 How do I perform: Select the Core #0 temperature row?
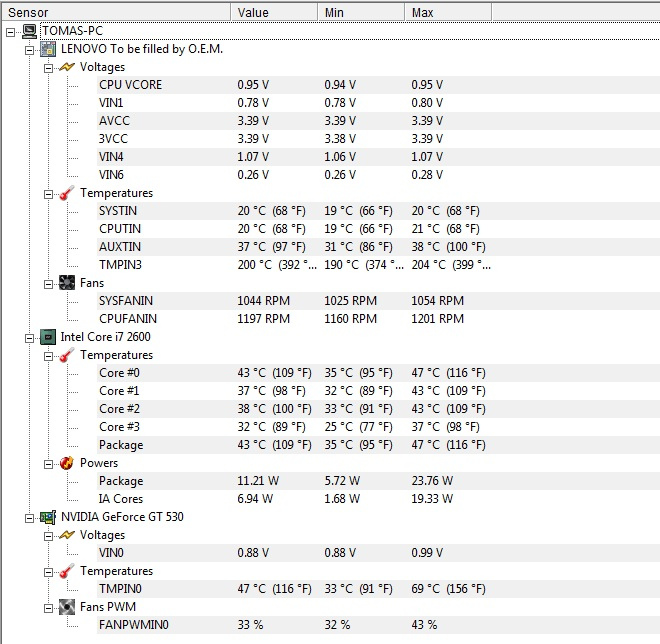(378, 373)
